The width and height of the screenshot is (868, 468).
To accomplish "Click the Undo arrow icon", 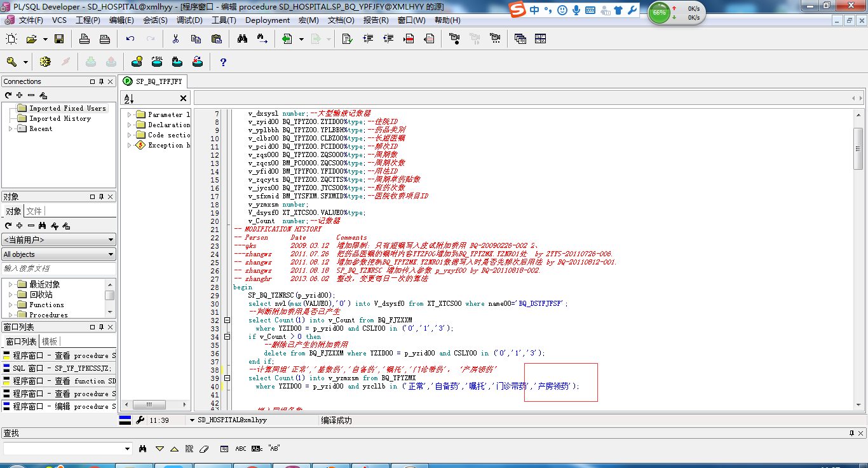I will tap(130, 39).
